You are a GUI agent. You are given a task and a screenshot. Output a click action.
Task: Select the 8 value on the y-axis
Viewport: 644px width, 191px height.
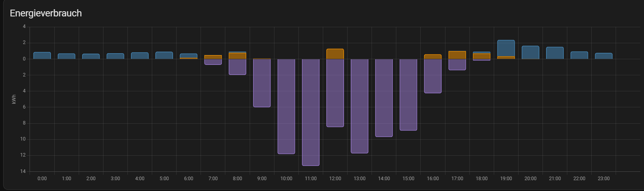click(24, 123)
